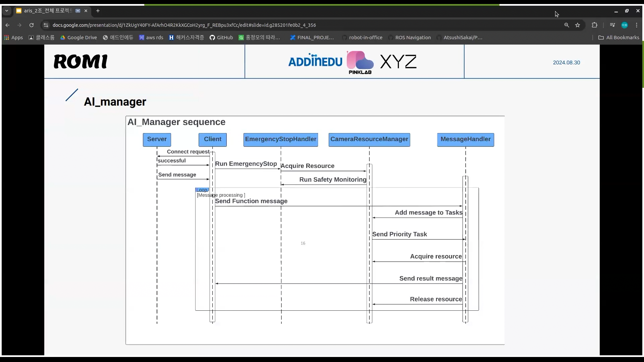Click the page's vertical scrollbar
Viewport: 644px width, 362px height.
[643, 64]
